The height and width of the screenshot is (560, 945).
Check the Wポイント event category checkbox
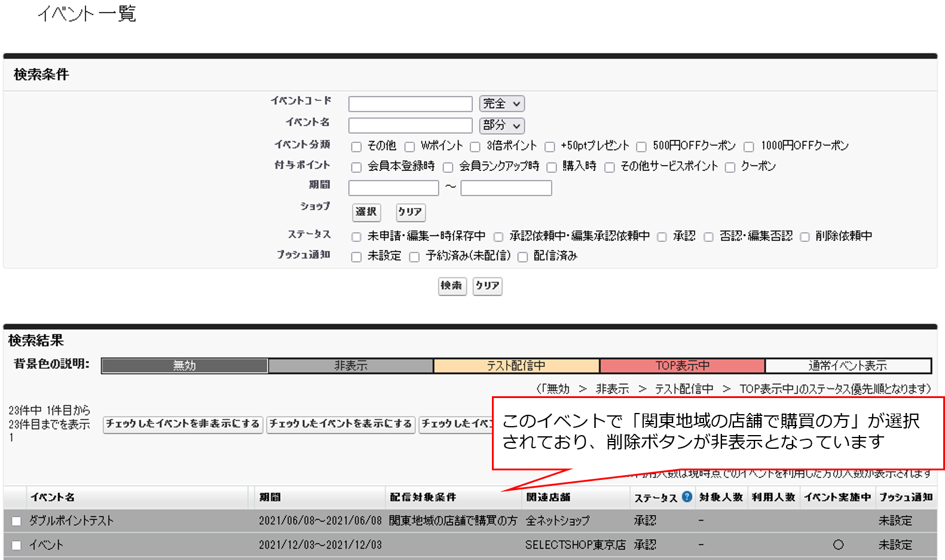pyautogui.click(x=409, y=146)
